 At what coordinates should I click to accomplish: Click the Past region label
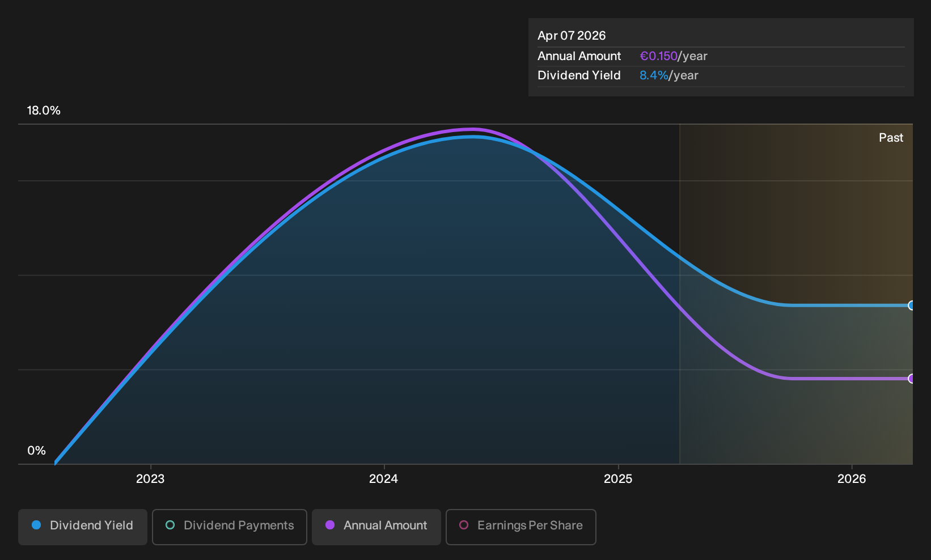891,138
